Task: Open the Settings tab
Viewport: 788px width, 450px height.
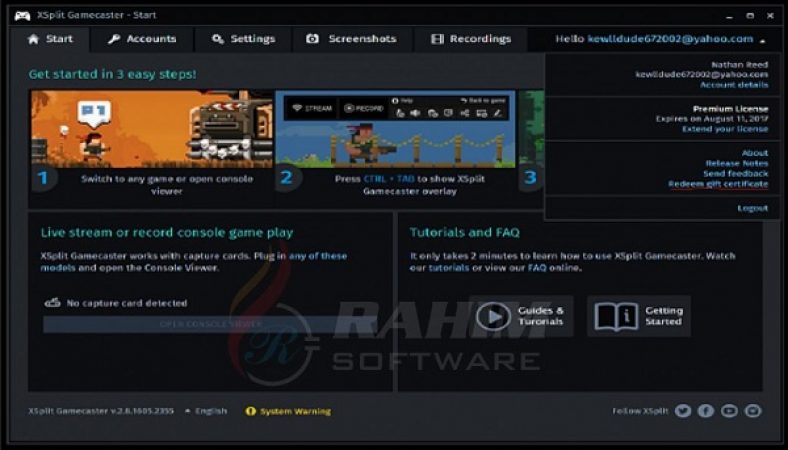Action: (x=243, y=39)
